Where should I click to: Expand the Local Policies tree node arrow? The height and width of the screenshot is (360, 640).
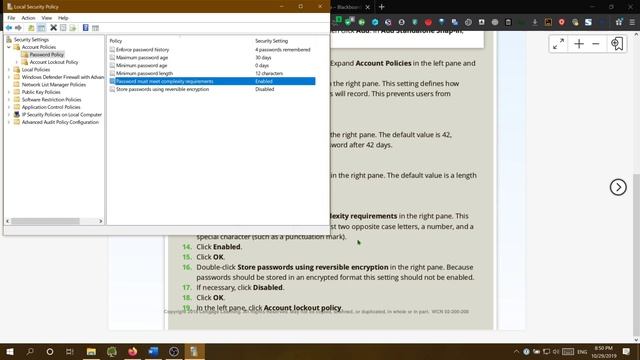tap(9, 69)
